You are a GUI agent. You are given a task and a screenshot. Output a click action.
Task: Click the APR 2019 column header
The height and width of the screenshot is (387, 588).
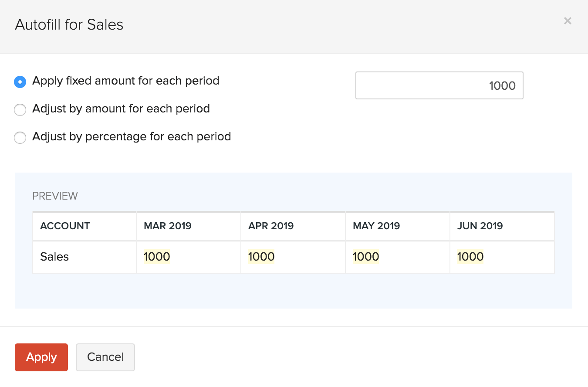click(x=271, y=226)
